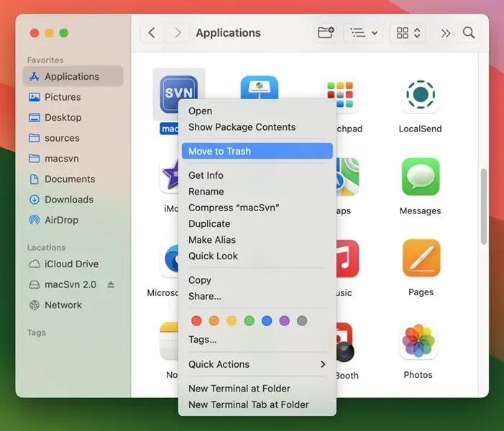Click the LocalSend file name label

pyautogui.click(x=420, y=129)
